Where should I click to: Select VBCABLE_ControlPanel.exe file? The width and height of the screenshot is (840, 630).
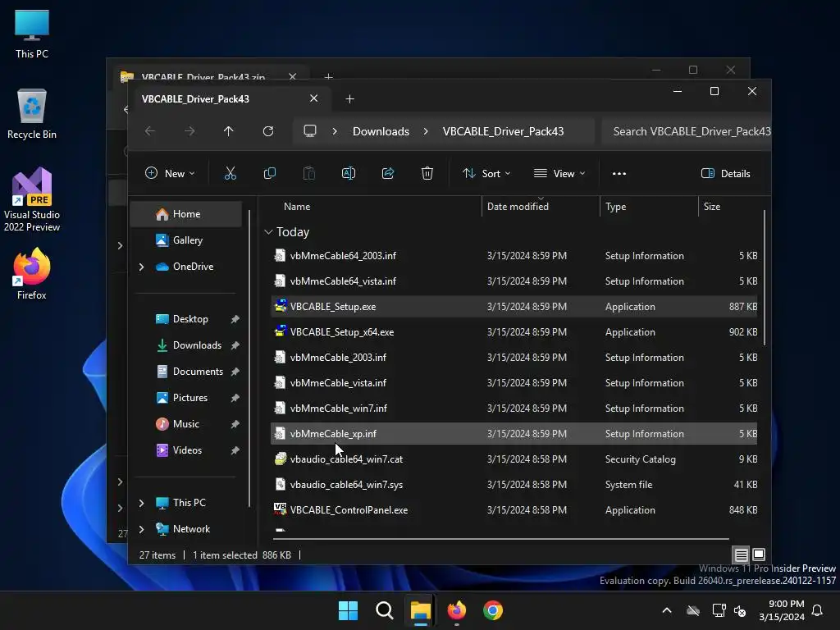[x=514, y=510]
